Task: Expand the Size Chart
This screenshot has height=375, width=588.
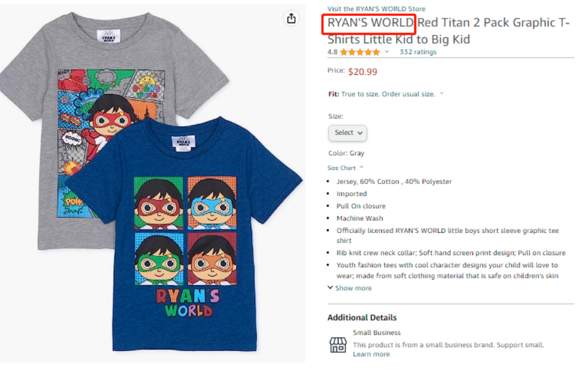Action: point(346,168)
